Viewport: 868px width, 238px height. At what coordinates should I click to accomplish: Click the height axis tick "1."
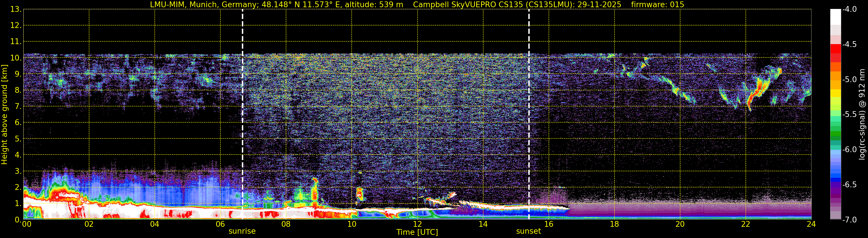pos(18,203)
